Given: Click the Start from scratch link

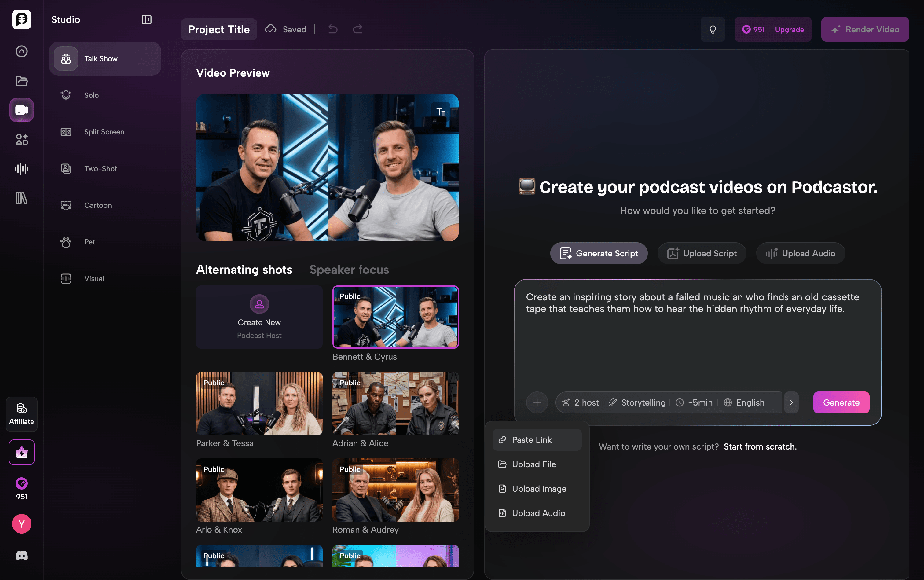Looking at the screenshot, I should click(x=760, y=446).
